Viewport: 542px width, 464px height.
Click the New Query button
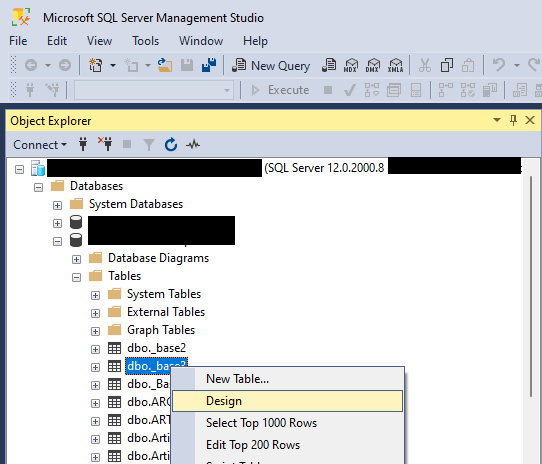click(x=271, y=65)
